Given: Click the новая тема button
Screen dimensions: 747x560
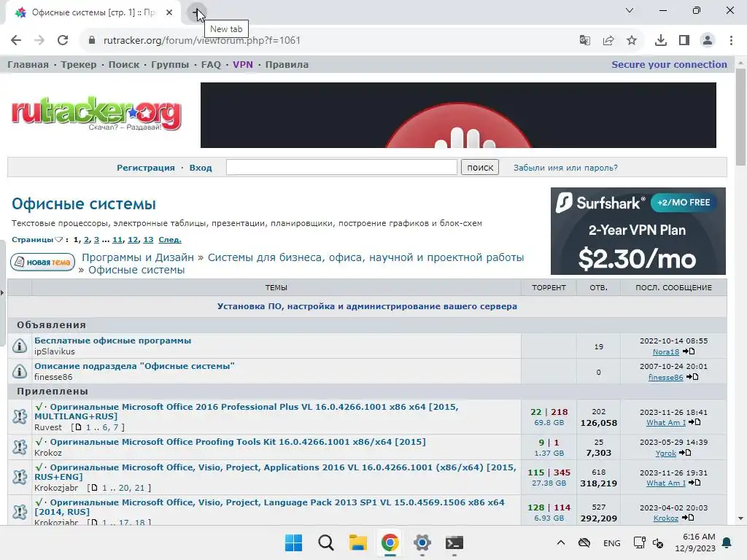Looking at the screenshot, I should pos(42,262).
